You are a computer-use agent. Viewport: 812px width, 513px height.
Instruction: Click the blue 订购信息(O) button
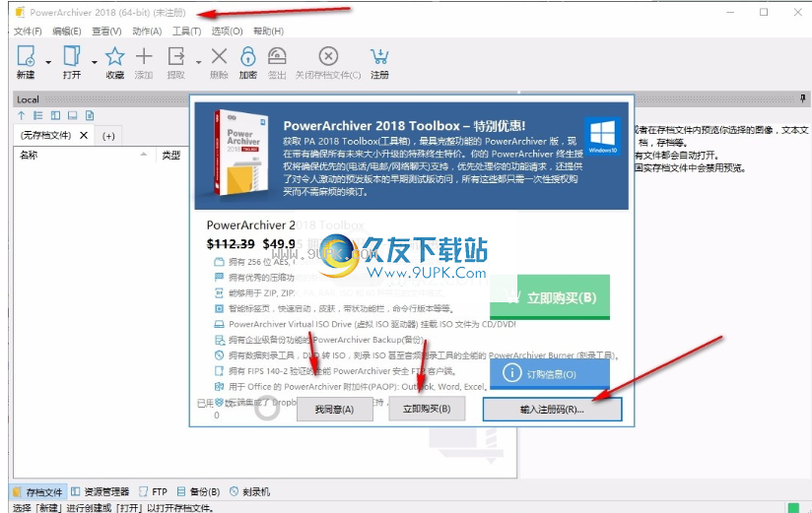point(550,374)
